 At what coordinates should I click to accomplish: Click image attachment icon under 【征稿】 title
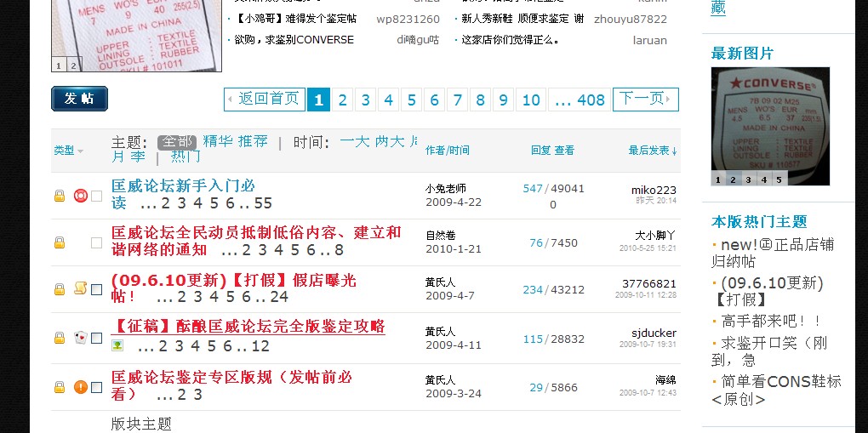(x=117, y=345)
